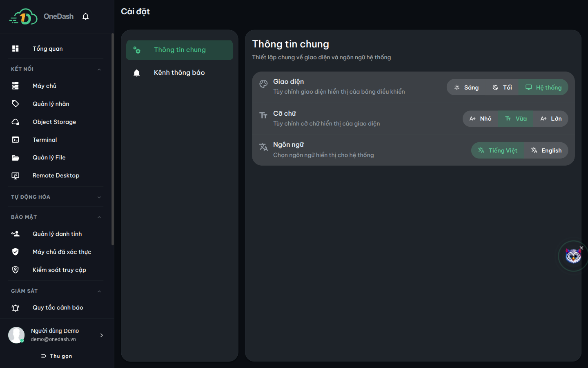588x368 pixels.
Task: Switch the theme to Sáng mode
Action: coord(466,88)
